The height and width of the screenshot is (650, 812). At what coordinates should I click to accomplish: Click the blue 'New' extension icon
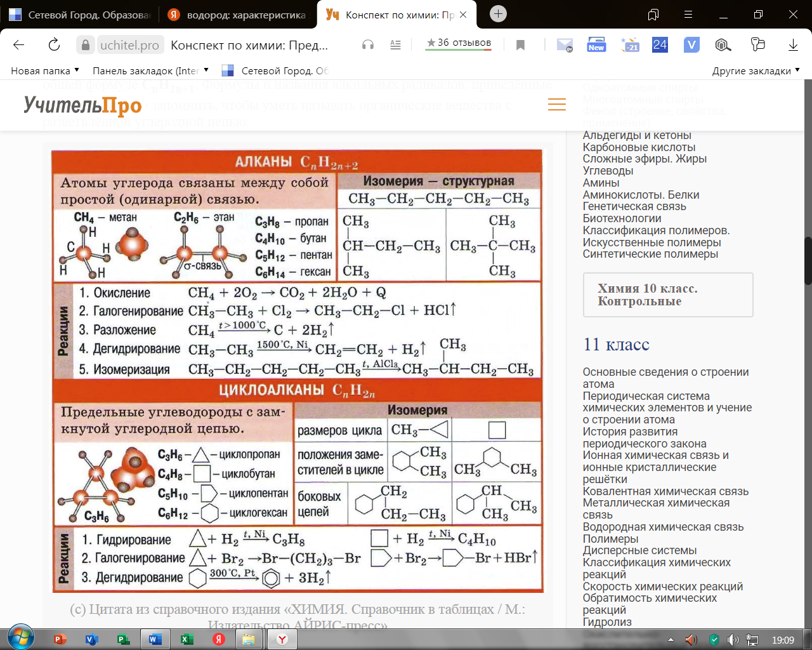(596, 44)
